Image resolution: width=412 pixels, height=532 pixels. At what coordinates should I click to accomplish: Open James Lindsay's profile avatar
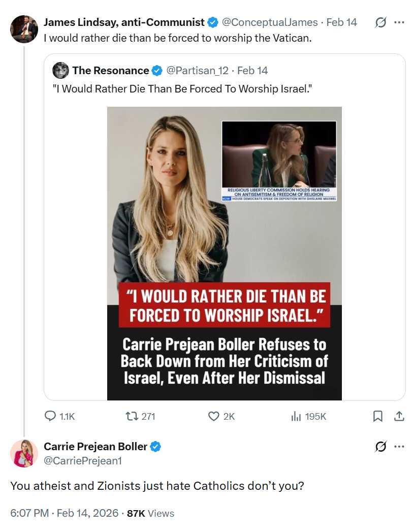pyautogui.click(x=24, y=29)
